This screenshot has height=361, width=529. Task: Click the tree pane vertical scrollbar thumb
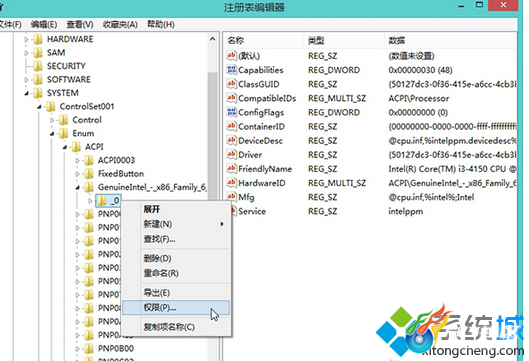point(213,135)
